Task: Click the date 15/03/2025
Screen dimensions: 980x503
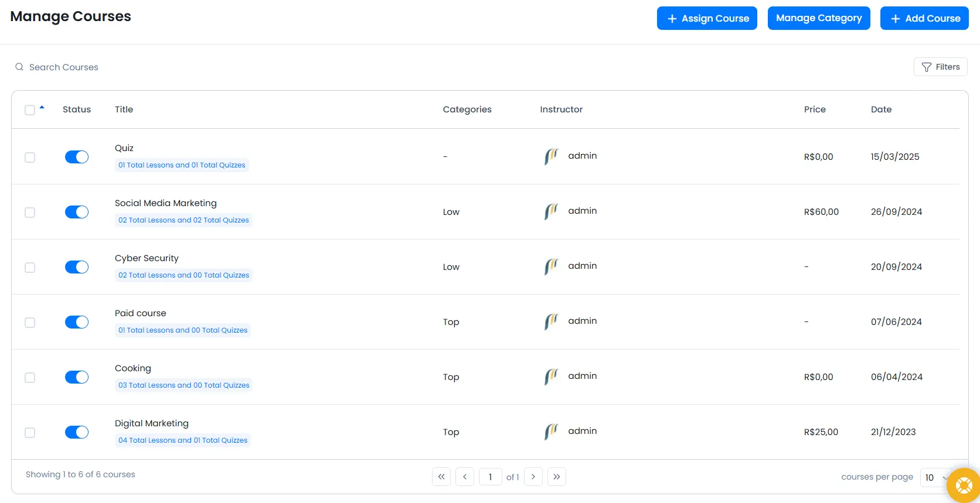Action: click(895, 157)
